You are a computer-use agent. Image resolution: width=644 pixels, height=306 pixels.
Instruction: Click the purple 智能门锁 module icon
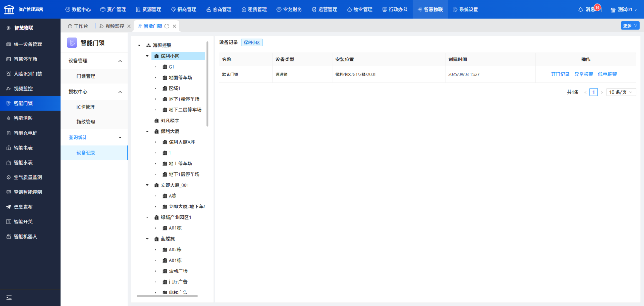[72, 43]
